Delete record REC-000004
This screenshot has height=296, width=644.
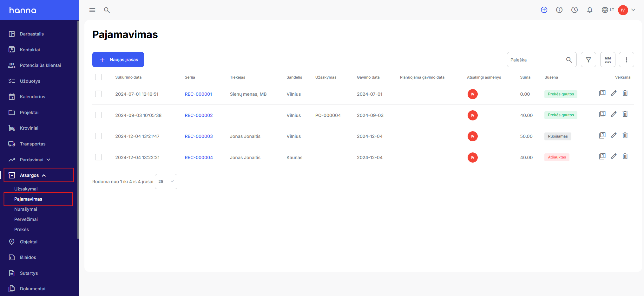(x=625, y=156)
